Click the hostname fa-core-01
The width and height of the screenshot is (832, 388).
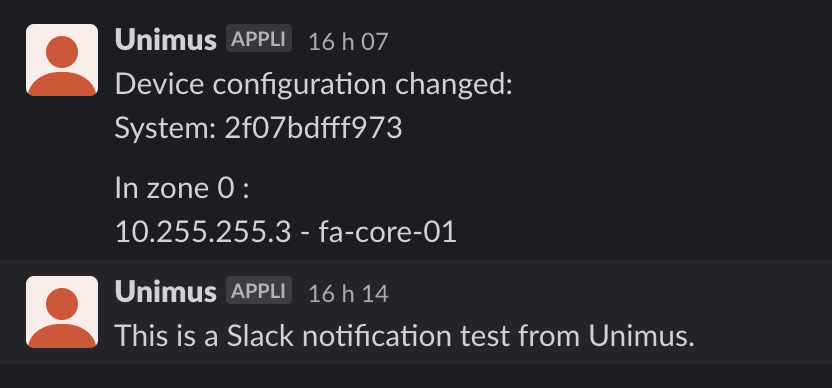(387, 232)
